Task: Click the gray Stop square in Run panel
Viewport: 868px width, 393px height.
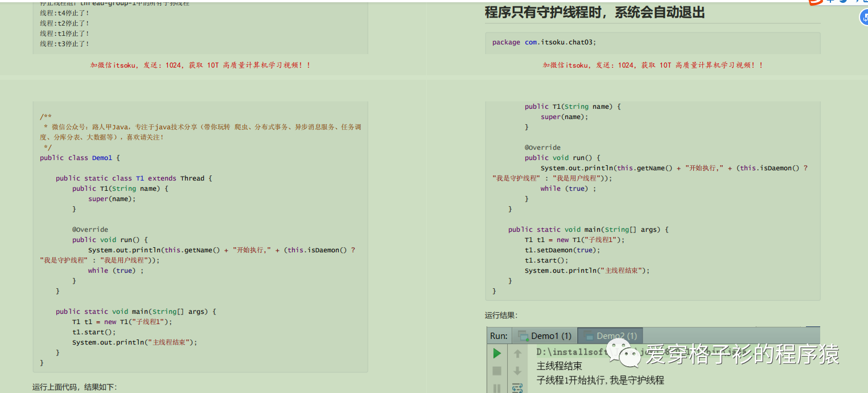Action: (x=497, y=371)
